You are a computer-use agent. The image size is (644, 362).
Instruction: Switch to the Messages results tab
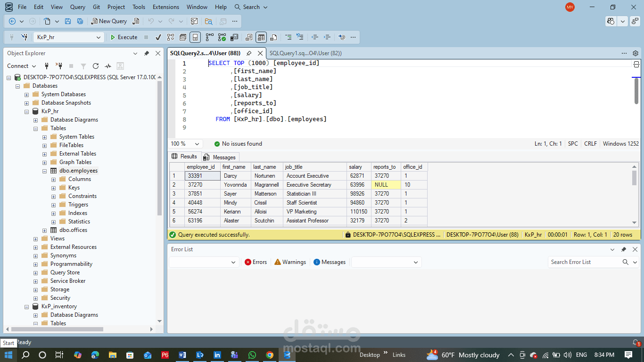(220, 157)
